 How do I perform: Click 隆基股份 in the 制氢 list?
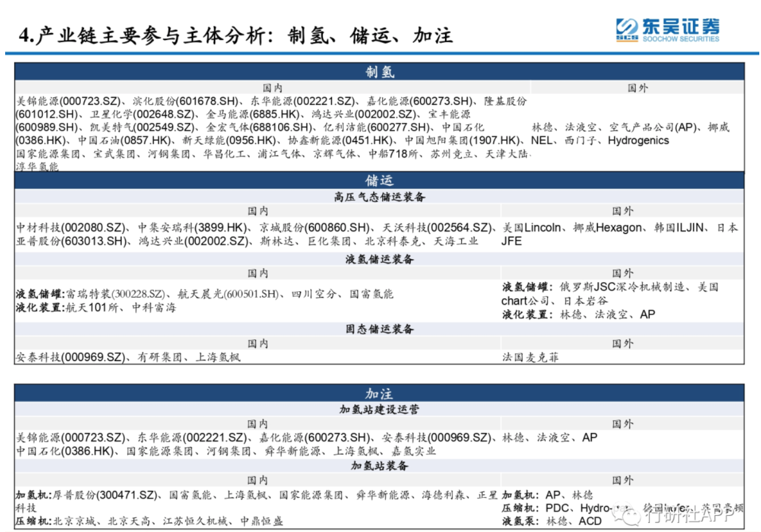pos(505,101)
